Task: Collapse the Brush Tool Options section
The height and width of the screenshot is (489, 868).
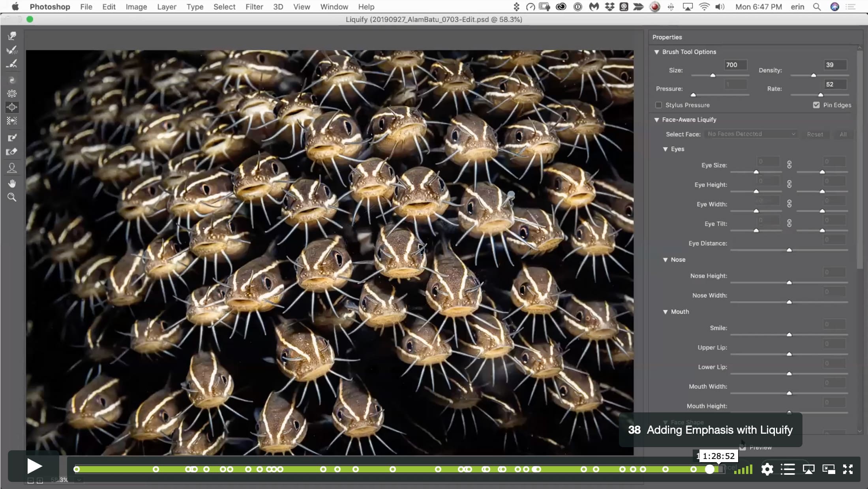Action: click(x=656, y=52)
